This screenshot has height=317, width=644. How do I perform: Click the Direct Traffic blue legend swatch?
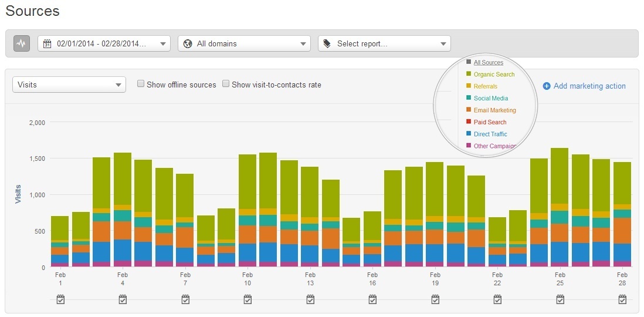[x=469, y=134]
